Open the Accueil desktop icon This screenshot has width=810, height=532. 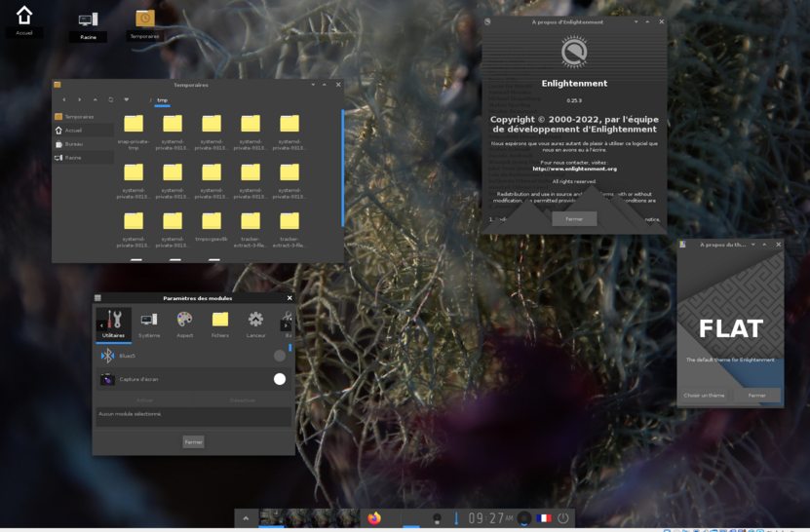click(x=23, y=20)
